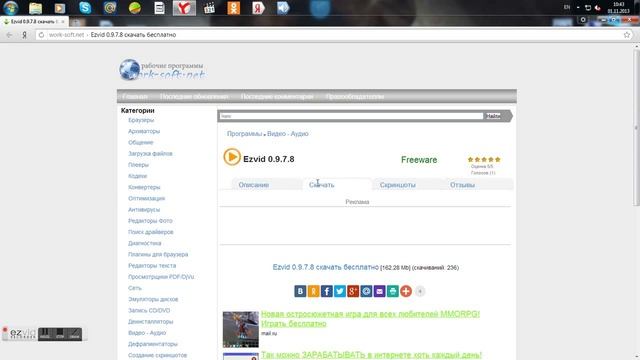Screen dimensions: 640x360
Task: Reload the page with refresh icon
Action: pyautogui.click(x=41, y=35)
